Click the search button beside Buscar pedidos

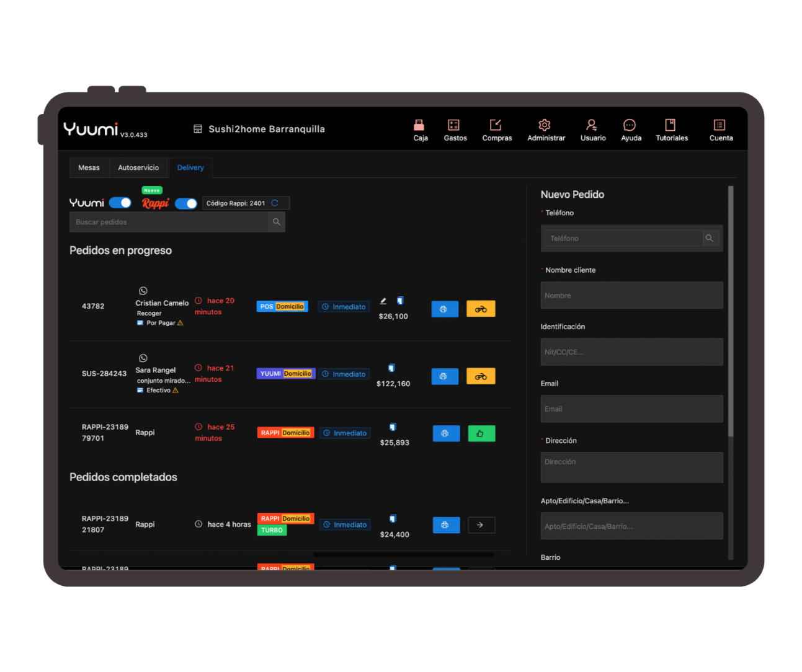[277, 222]
